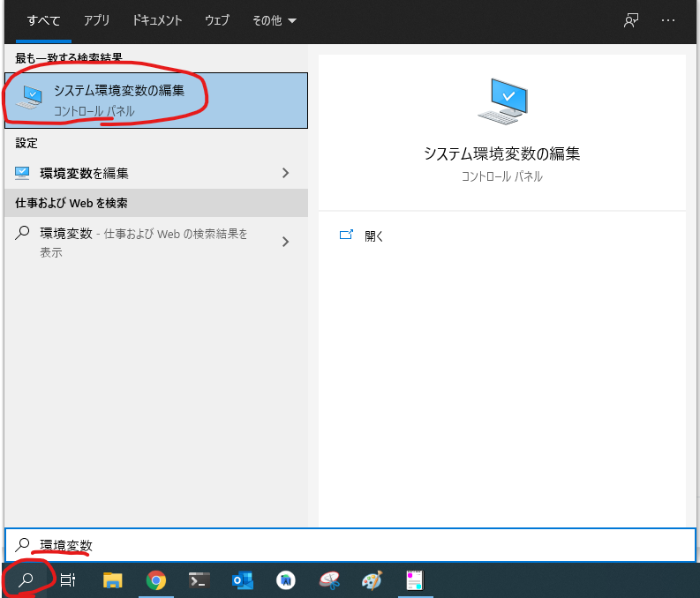Switch to the ドキュメント tab
Image resolution: width=700 pixels, height=598 pixels.
(157, 20)
